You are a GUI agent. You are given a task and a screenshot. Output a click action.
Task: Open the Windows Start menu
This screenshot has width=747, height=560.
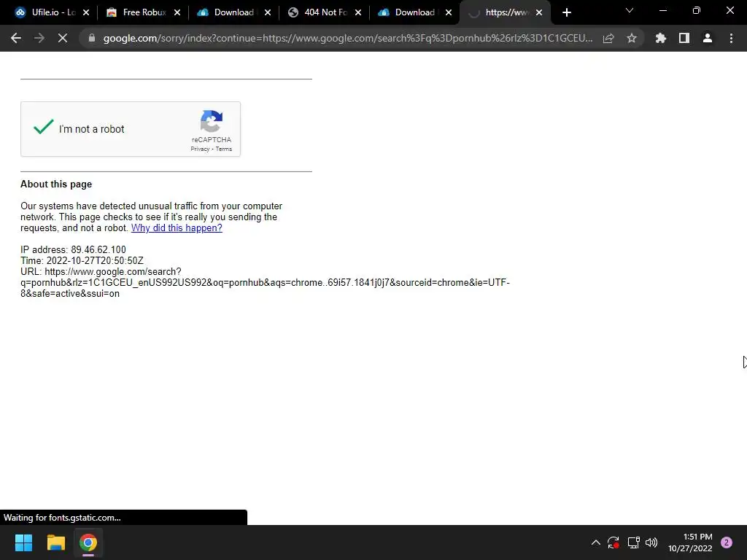click(23, 542)
